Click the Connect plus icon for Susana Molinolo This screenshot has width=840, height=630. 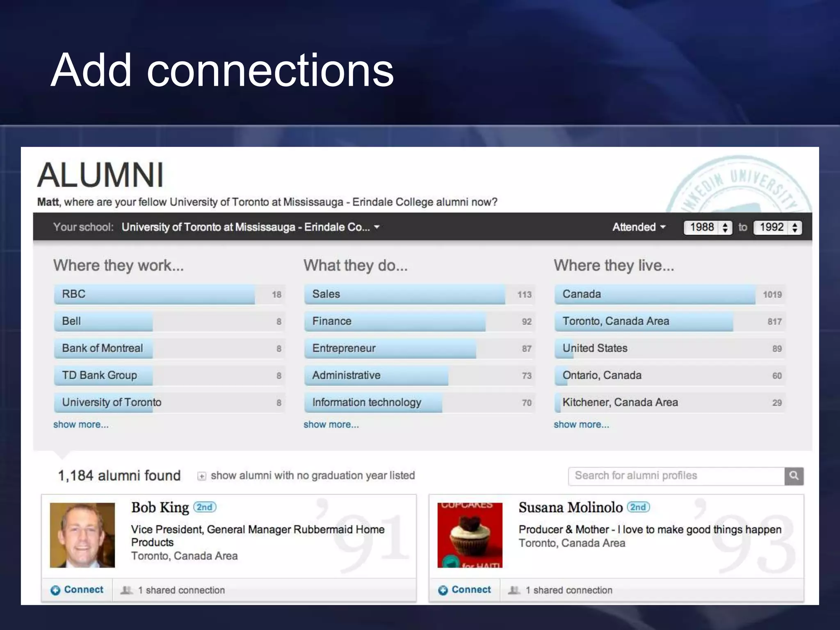tap(443, 590)
